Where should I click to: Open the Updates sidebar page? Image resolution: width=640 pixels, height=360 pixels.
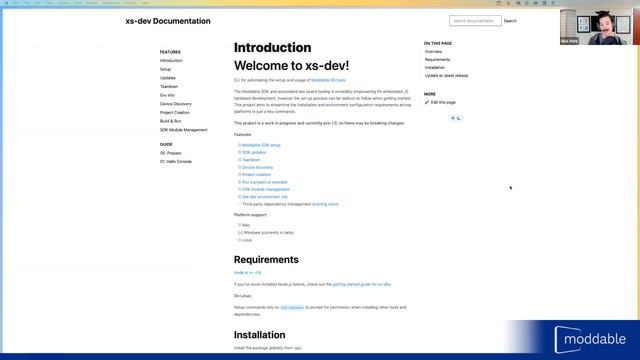click(168, 78)
